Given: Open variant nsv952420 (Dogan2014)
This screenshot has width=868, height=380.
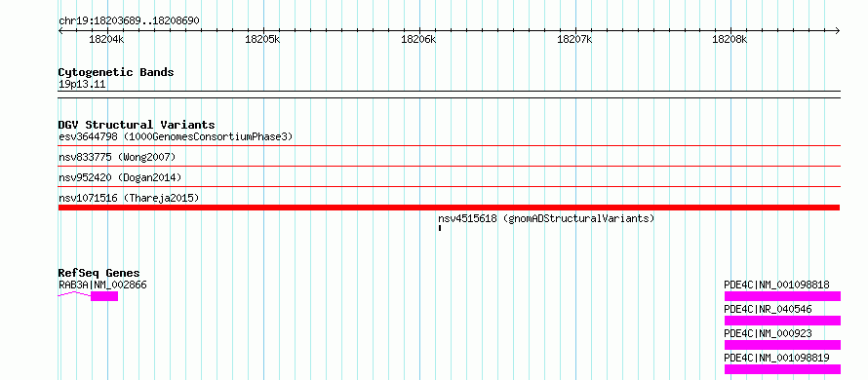Looking at the screenshot, I should [x=120, y=177].
